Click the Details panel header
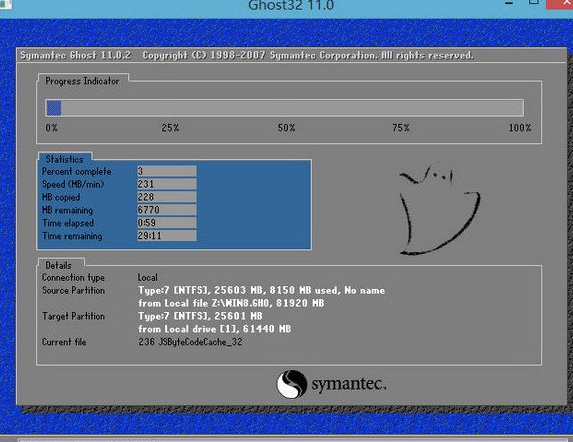The width and height of the screenshot is (573, 442). point(58,265)
